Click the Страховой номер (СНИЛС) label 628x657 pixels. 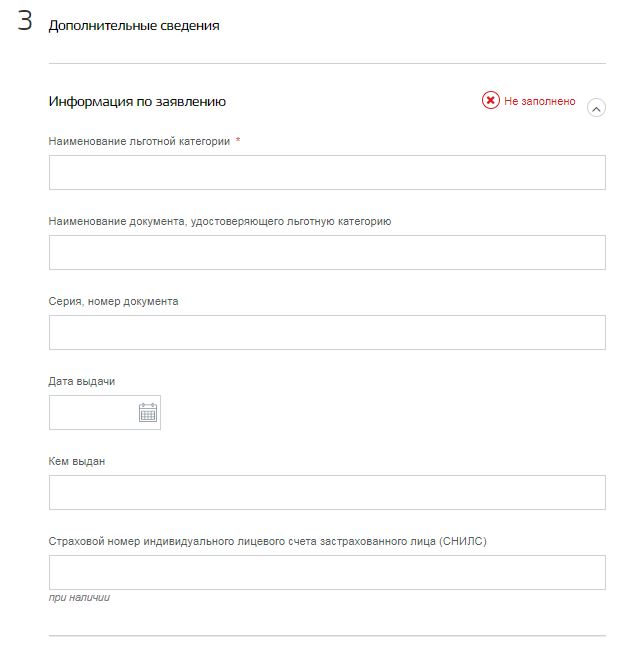(268, 541)
